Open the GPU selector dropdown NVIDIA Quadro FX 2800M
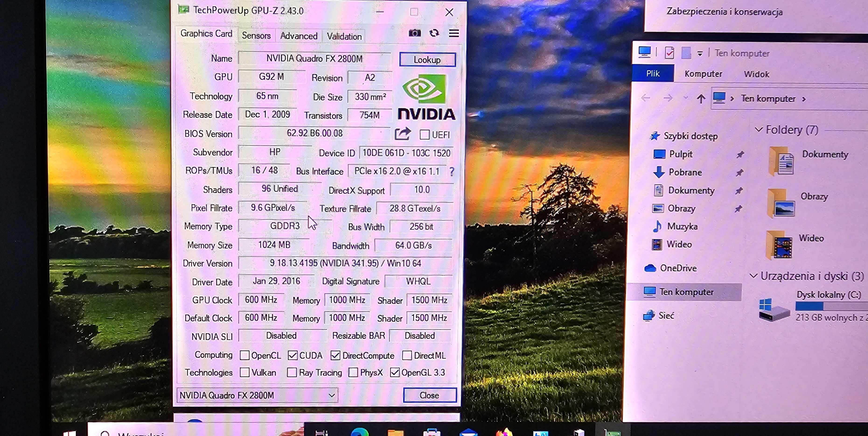868x436 pixels. (x=258, y=395)
